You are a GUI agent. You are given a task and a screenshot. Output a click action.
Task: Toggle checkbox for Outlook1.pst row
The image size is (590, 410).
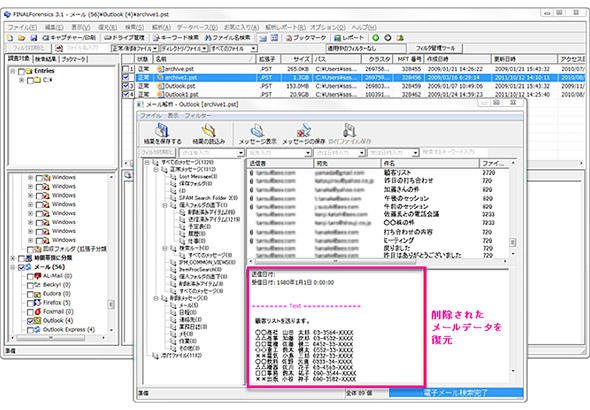126,94
